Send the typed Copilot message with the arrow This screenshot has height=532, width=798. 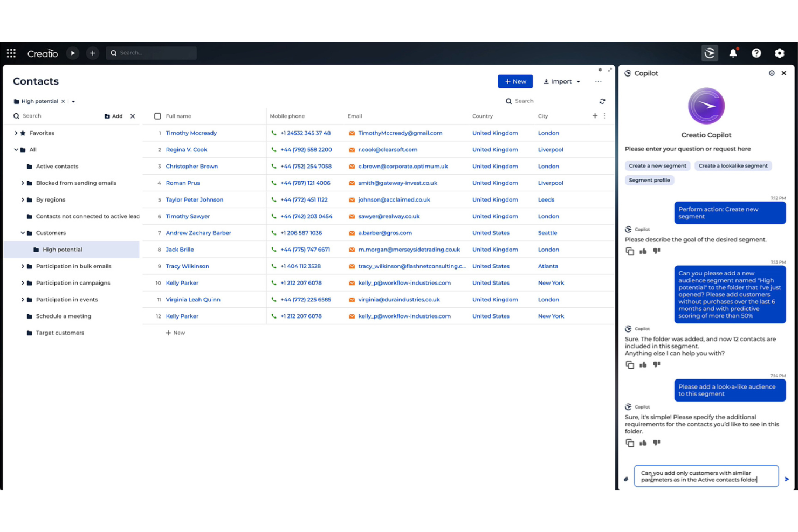tap(787, 479)
